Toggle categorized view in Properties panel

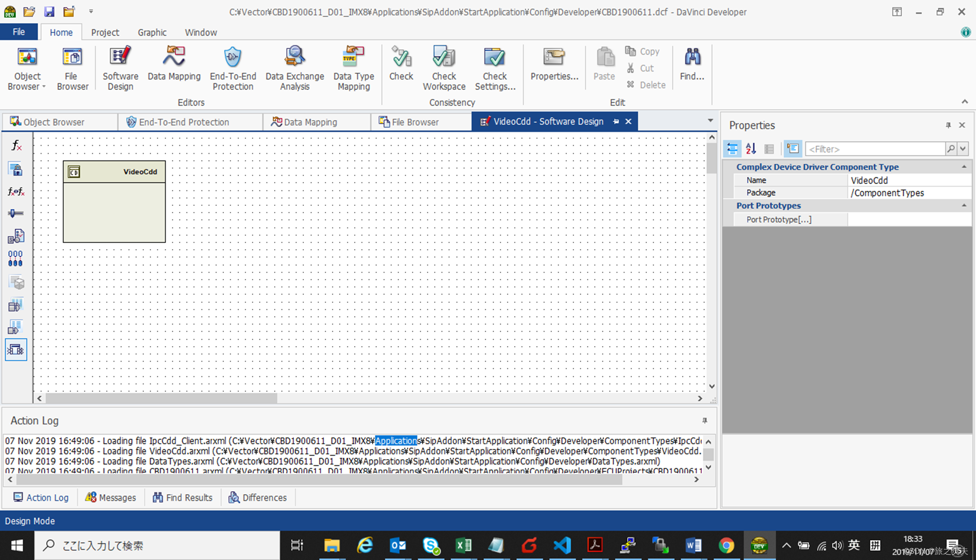point(732,149)
